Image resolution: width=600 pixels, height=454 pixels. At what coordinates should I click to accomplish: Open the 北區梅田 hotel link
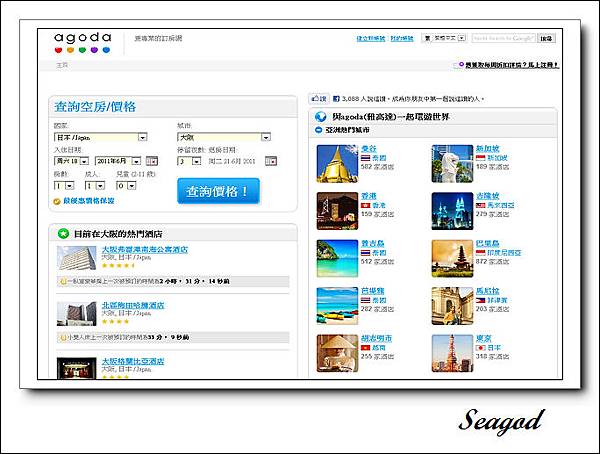[133, 305]
